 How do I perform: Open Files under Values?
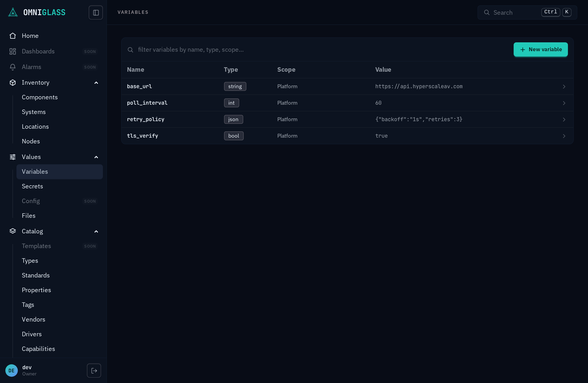point(59,216)
